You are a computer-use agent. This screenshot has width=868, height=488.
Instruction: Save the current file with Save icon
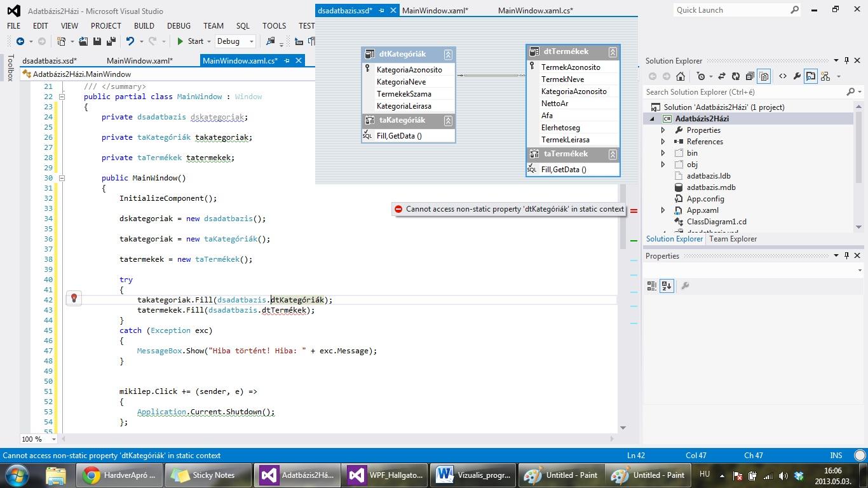pos(97,41)
